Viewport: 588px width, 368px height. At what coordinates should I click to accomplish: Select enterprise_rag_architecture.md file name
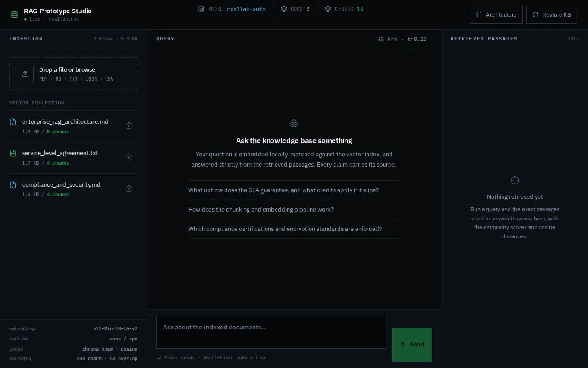65,122
